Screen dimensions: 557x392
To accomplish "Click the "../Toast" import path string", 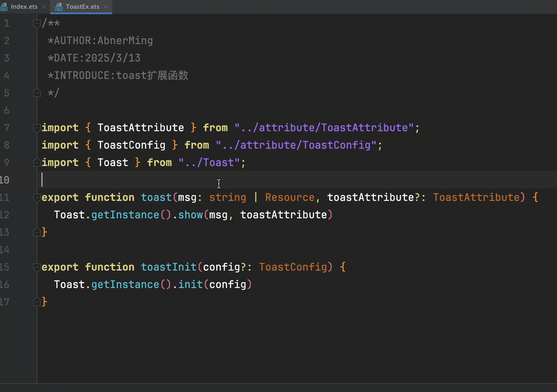I will coord(209,163).
